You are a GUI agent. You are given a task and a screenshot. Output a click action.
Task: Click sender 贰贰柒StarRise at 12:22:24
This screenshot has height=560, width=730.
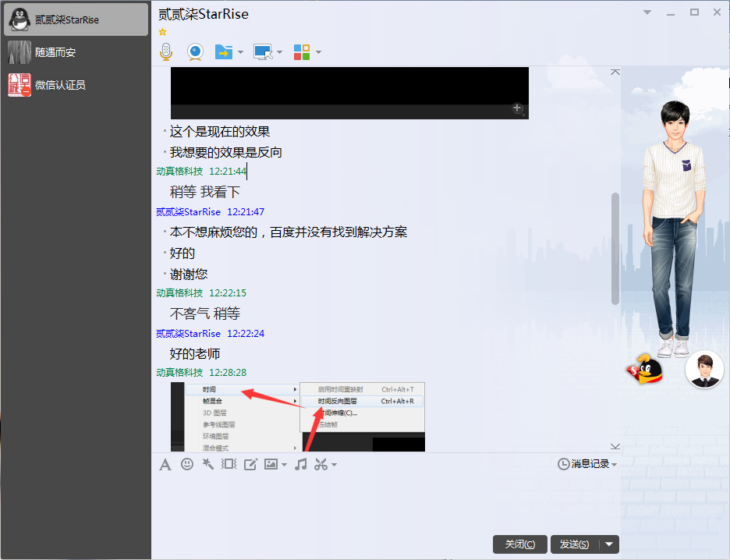(x=188, y=333)
